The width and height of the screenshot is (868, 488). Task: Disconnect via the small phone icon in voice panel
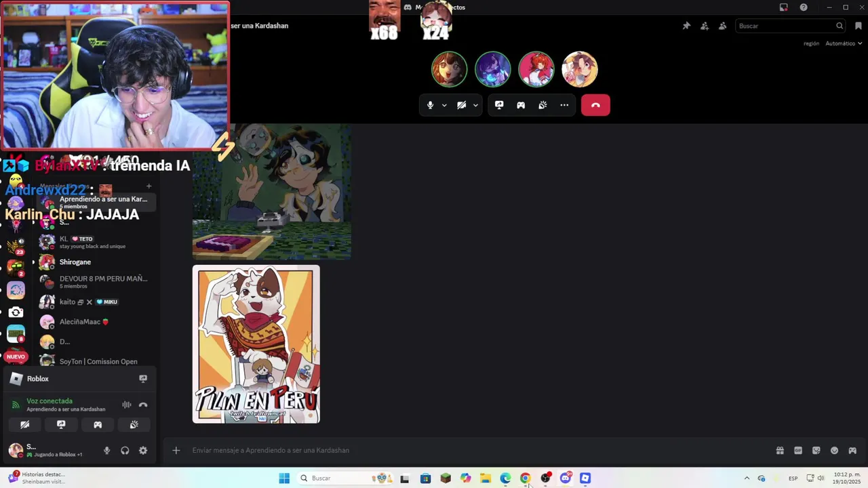[x=143, y=405]
